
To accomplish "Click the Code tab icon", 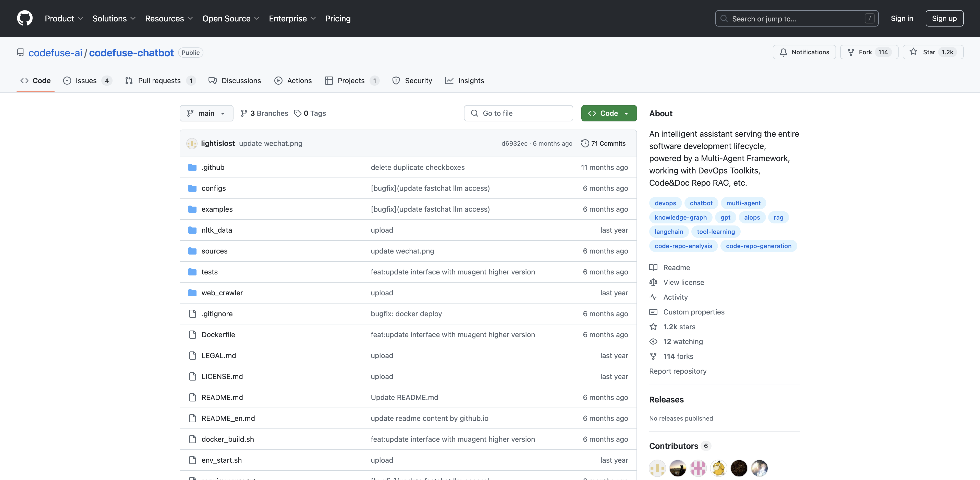I will point(24,81).
